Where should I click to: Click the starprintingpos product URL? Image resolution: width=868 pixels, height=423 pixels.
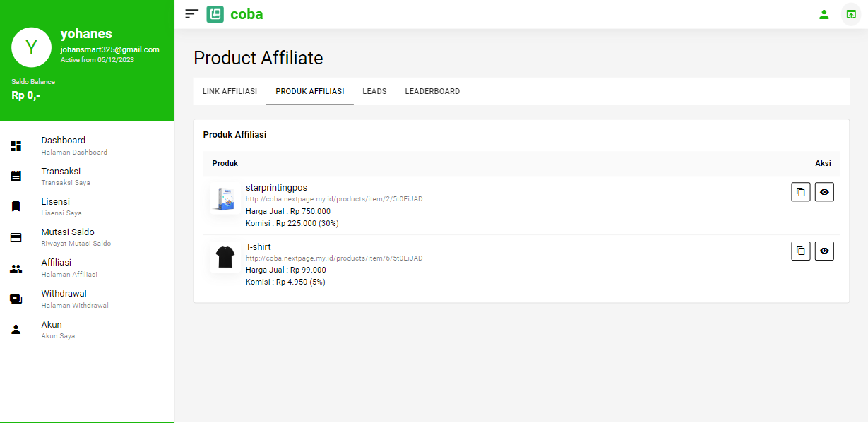pos(334,199)
